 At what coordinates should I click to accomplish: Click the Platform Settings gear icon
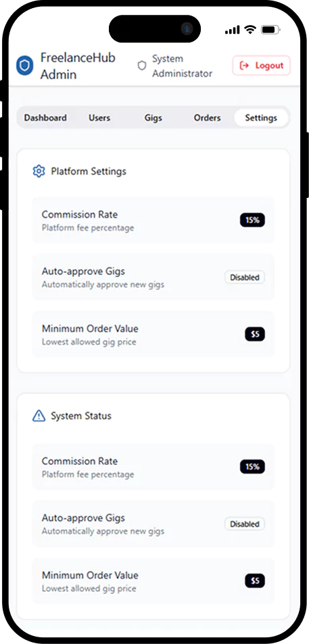(x=39, y=171)
